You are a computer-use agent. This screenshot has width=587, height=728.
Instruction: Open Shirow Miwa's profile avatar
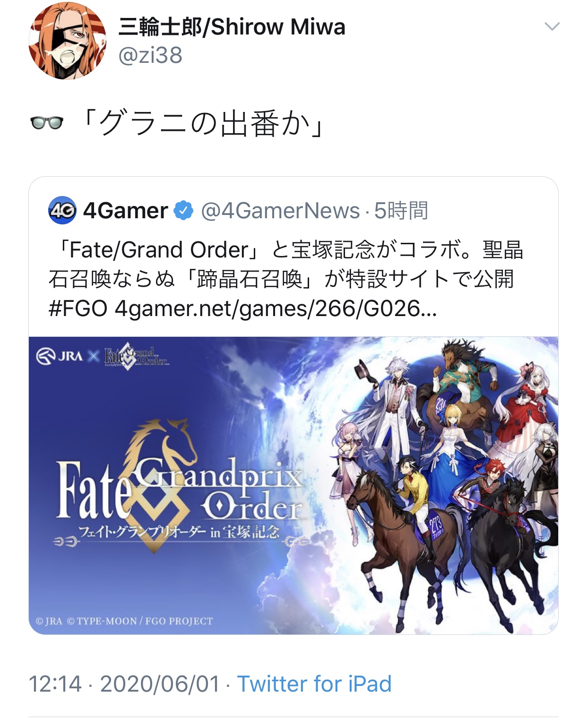point(67,41)
